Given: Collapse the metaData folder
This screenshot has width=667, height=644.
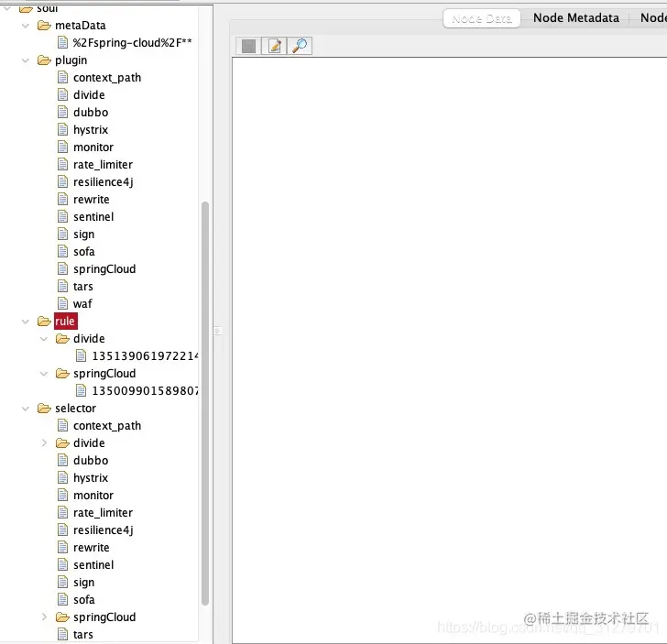Looking at the screenshot, I should point(26,26).
